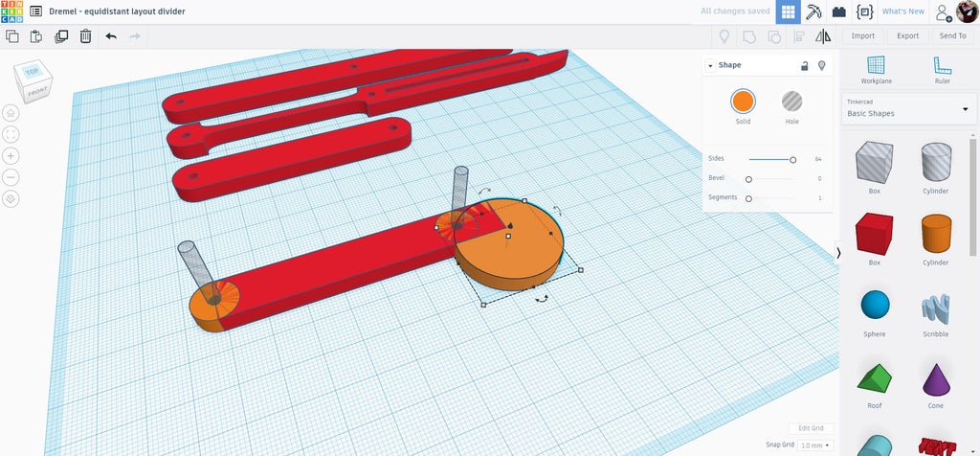Open the Snap Grid dropdown
The image size is (980, 456).
coord(816,445)
